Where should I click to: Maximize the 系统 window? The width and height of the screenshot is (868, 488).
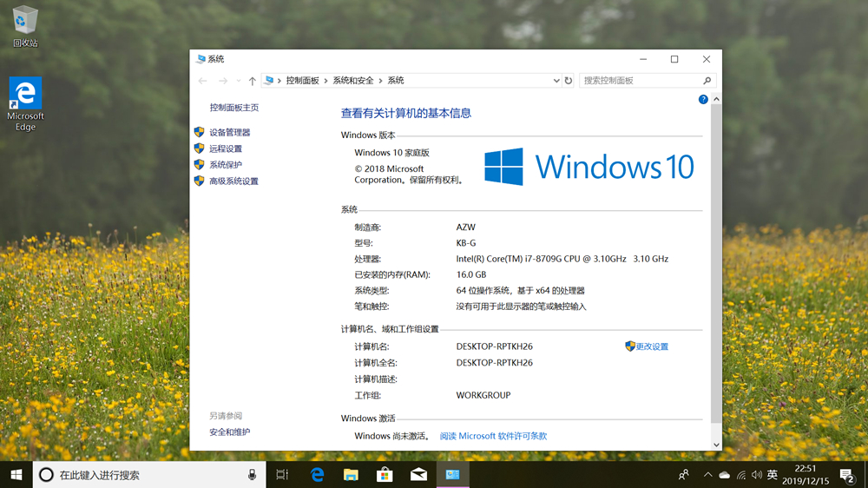pyautogui.click(x=674, y=59)
